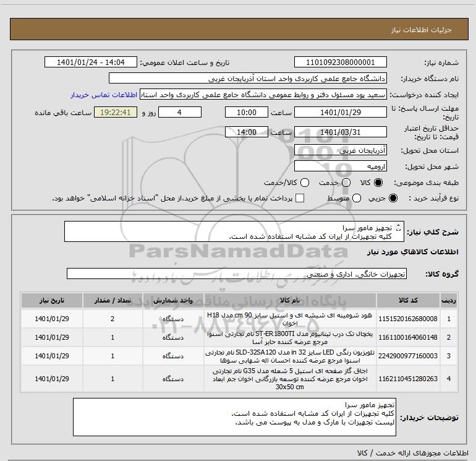Click the buyer explanations text box
This screenshot has height=461, width=476.
234,417
